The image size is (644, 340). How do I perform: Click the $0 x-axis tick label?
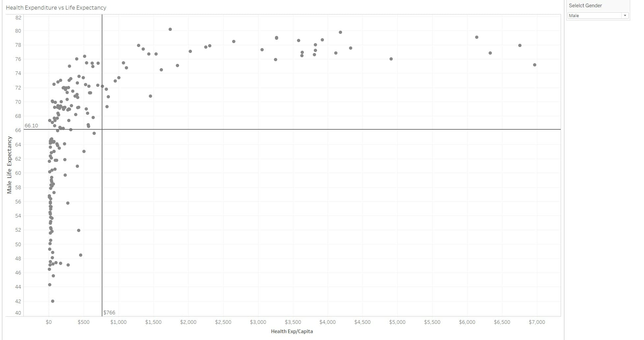click(x=49, y=322)
